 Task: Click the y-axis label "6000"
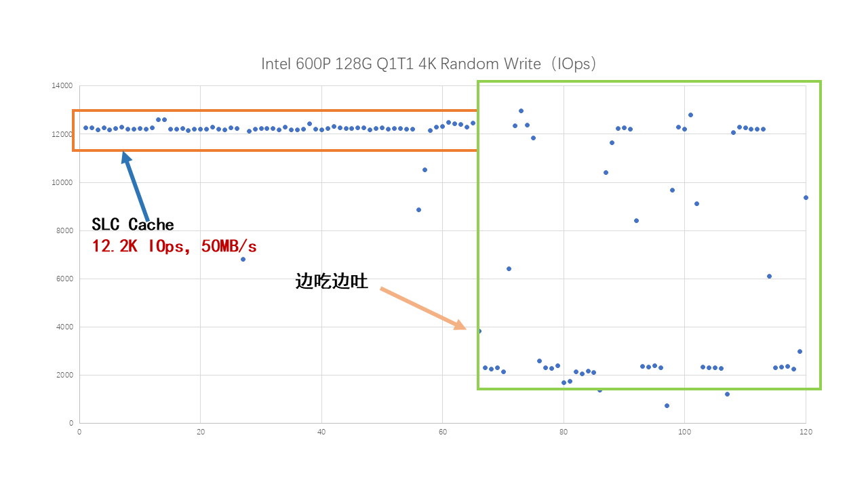tap(64, 279)
